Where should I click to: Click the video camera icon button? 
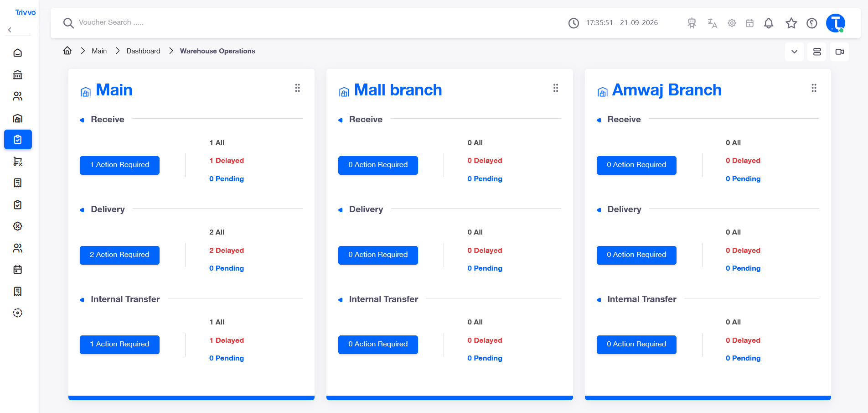840,52
